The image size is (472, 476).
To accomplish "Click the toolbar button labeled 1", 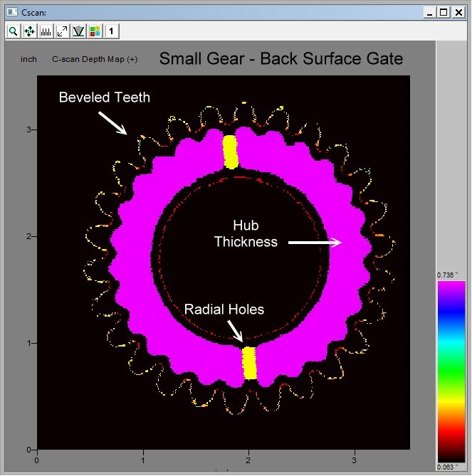I will (x=112, y=31).
